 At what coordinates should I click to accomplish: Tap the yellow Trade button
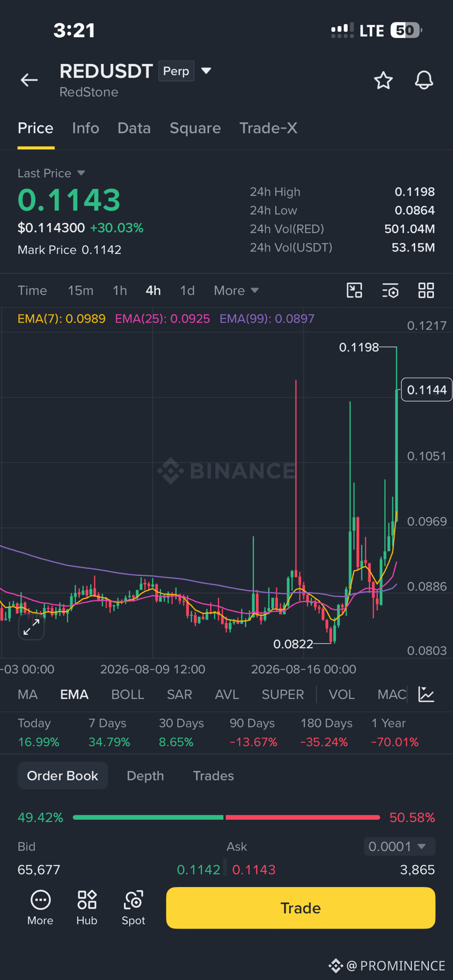(x=300, y=908)
